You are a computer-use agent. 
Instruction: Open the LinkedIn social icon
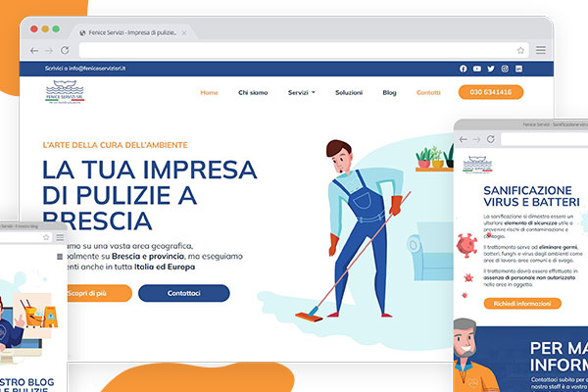click(518, 69)
